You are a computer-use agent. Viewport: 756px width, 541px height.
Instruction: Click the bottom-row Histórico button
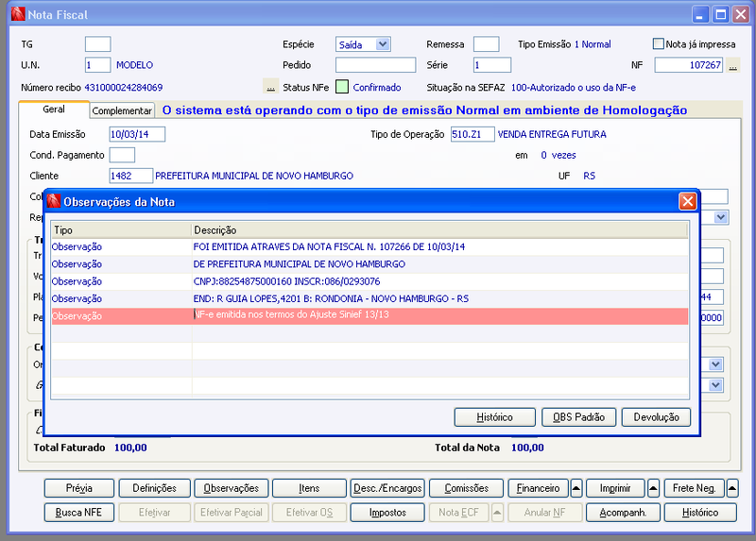[x=700, y=513]
